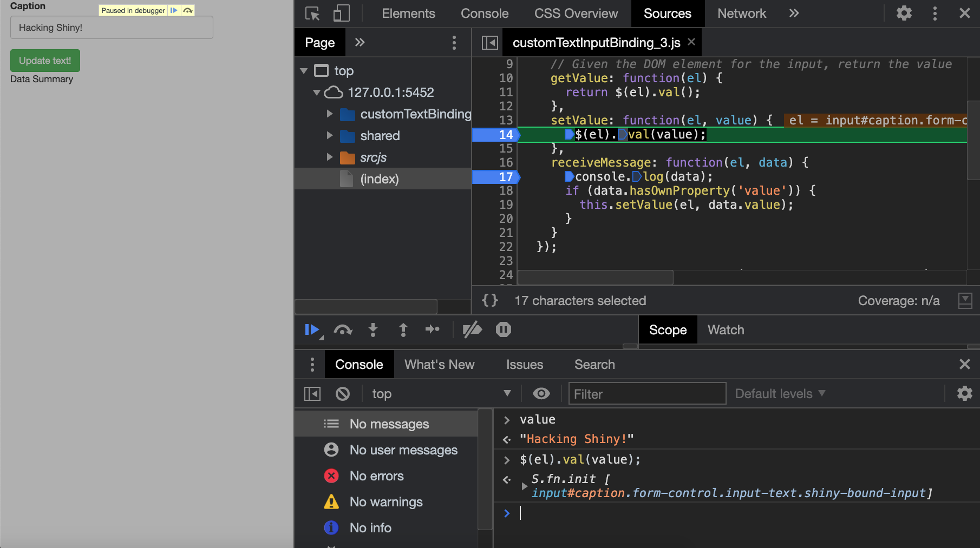The height and width of the screenshot is (548, 980).
Task: Step to the next statement
Action: 433,329
